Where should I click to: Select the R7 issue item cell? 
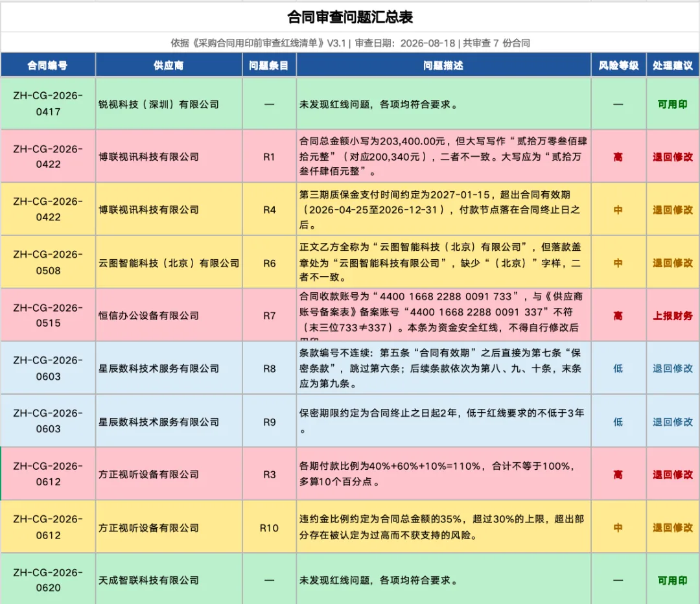[269, 315]
